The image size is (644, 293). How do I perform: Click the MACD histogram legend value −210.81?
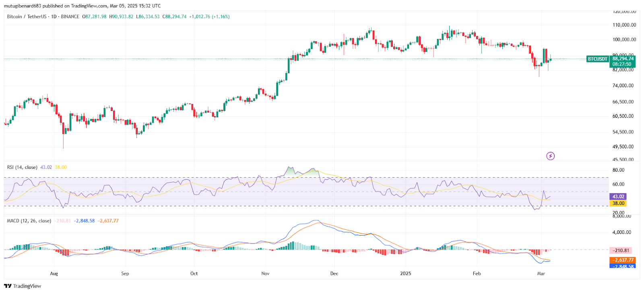pyautogui.click(x=62, y=221)
